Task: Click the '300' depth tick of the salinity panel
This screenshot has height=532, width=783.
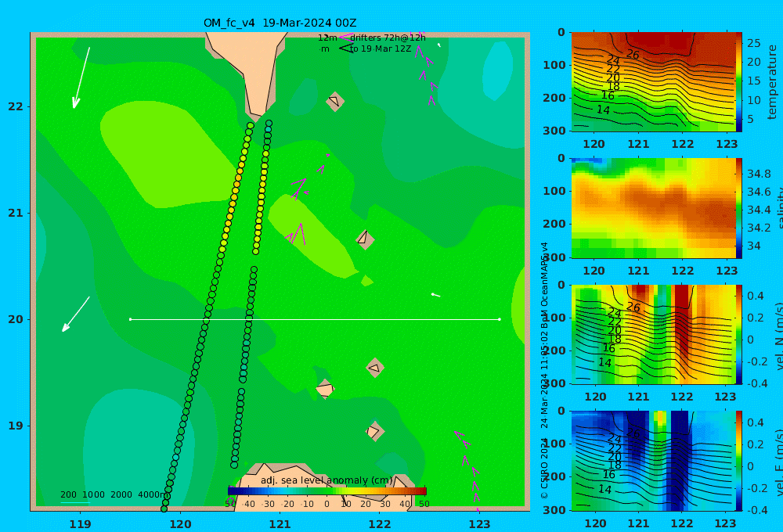Action: 554,257
